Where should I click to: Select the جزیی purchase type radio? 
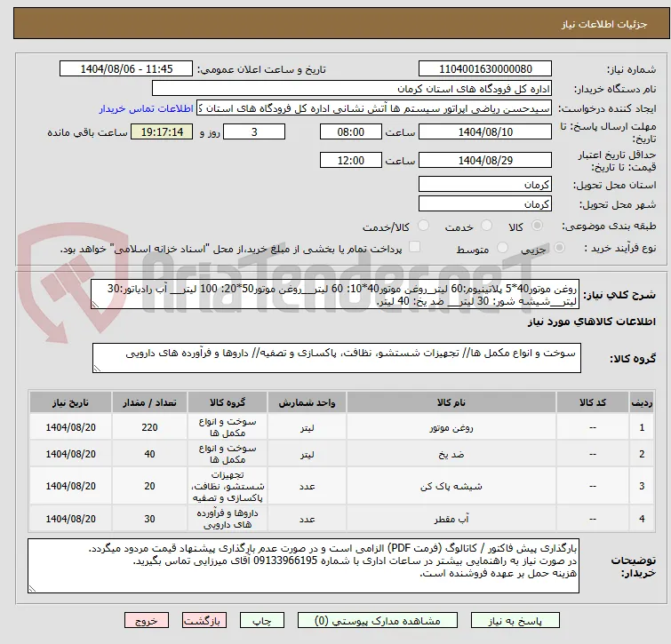(559, 248)
